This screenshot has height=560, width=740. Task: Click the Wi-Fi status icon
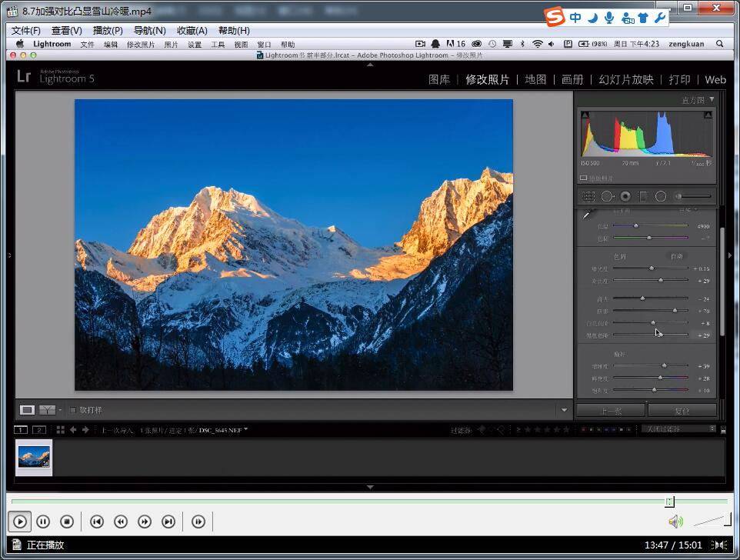[x=537, y=44]
